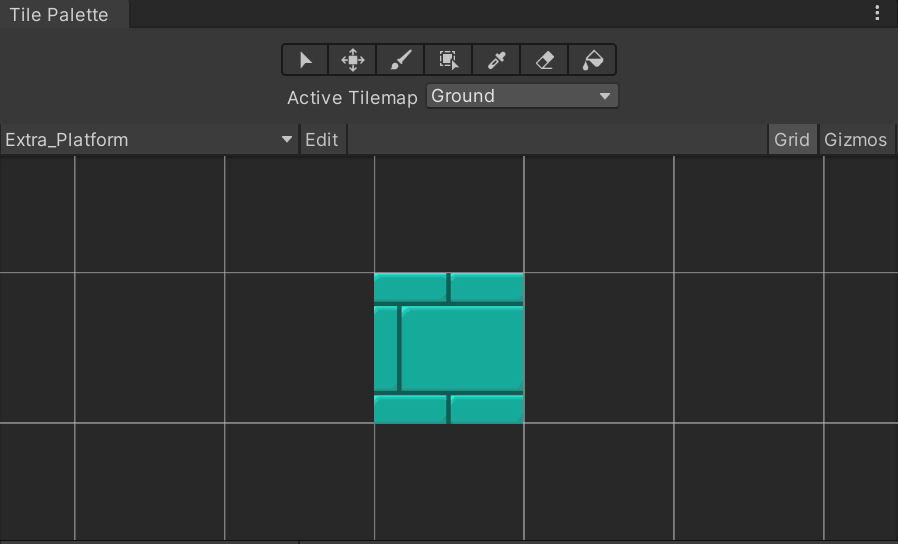
Task: Switch to the Eraser tool
Action: pyautogui.click(x=545, y=60)
